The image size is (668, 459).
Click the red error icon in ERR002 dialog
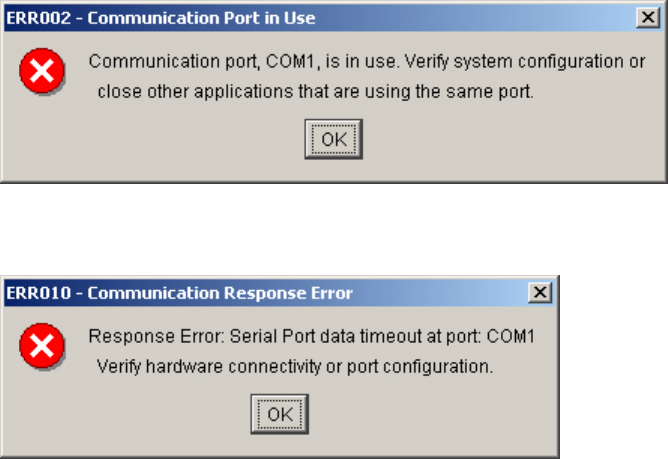click(x=43, y=71)
